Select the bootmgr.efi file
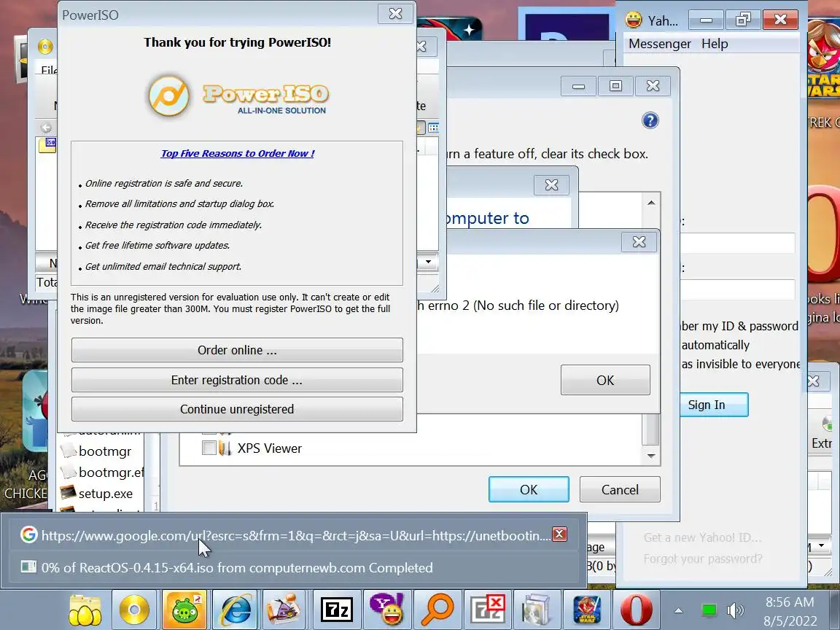Viewport: 840px width, 630px height. click(x=102, y=472)
